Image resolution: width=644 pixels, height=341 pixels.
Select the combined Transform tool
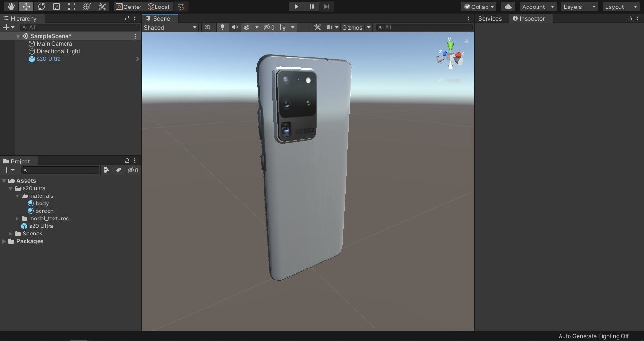coord(87,7)
